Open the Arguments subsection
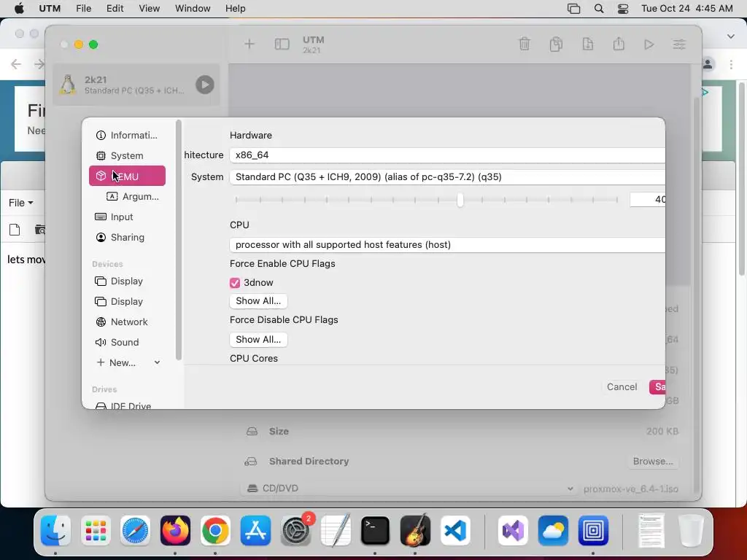747x560 pixels. tap(133, 196)
